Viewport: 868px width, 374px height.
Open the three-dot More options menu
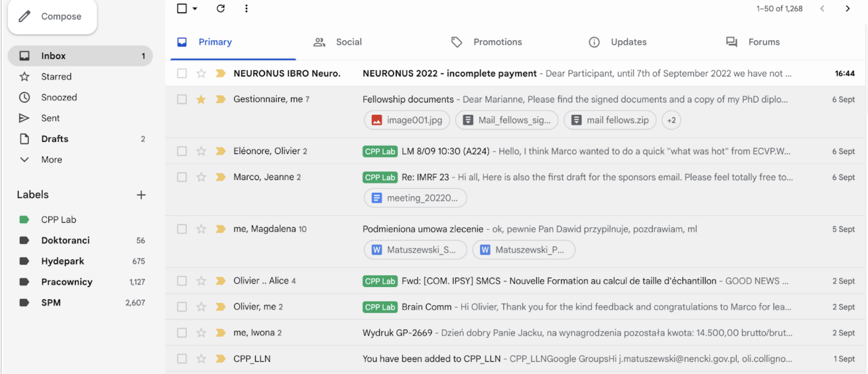(x=246, y=8)
